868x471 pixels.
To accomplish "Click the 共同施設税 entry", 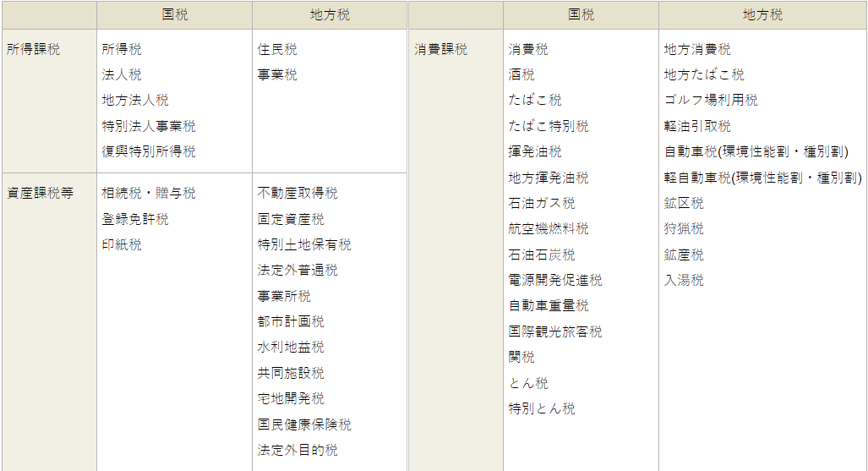I will pyautogui.click(x=291, y=373).
